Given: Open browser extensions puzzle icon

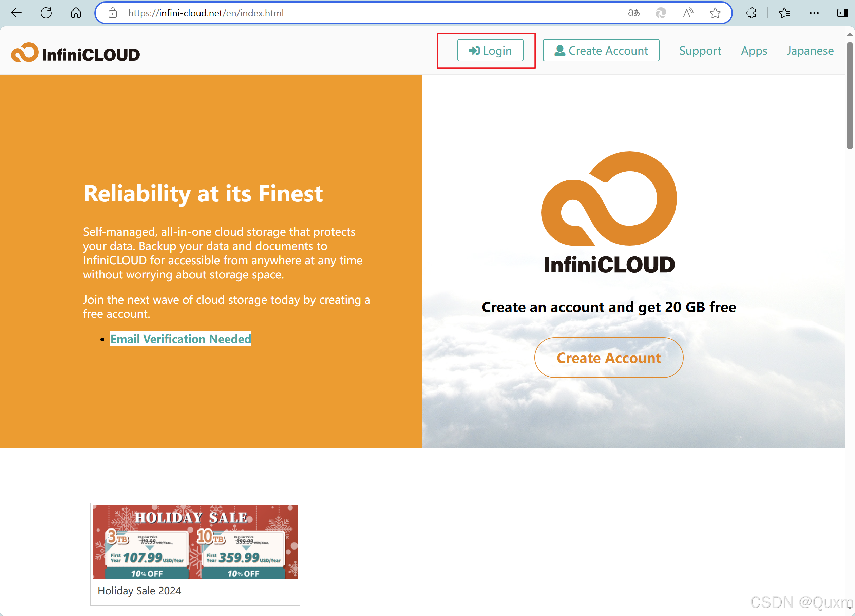Looking at the screenshot, I should [751, 13].
